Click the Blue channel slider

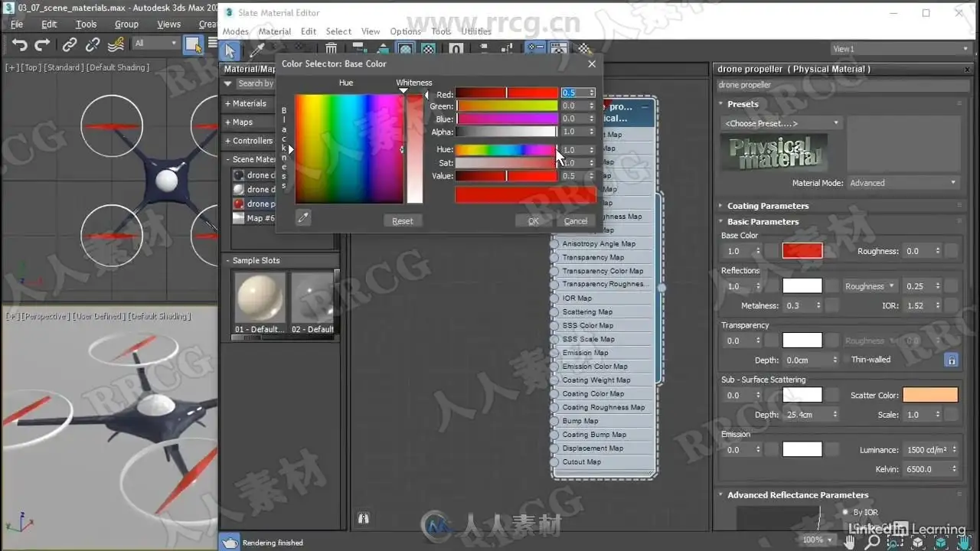click(507, 119)
